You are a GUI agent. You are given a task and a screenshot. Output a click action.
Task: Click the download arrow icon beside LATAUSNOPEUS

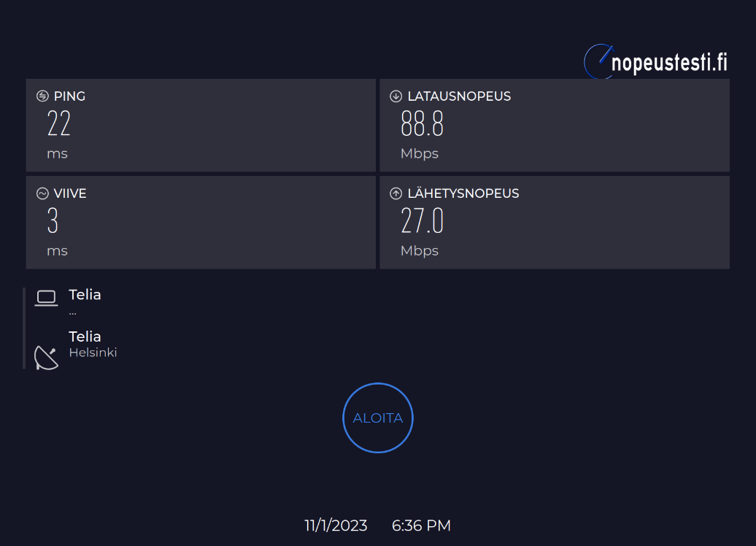[396, 96]
